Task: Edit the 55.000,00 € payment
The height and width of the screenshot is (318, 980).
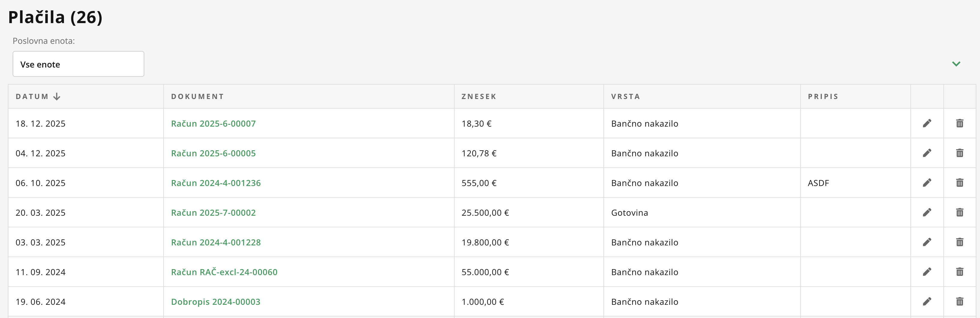Action: pyautogui.click(x=927, y=271)
